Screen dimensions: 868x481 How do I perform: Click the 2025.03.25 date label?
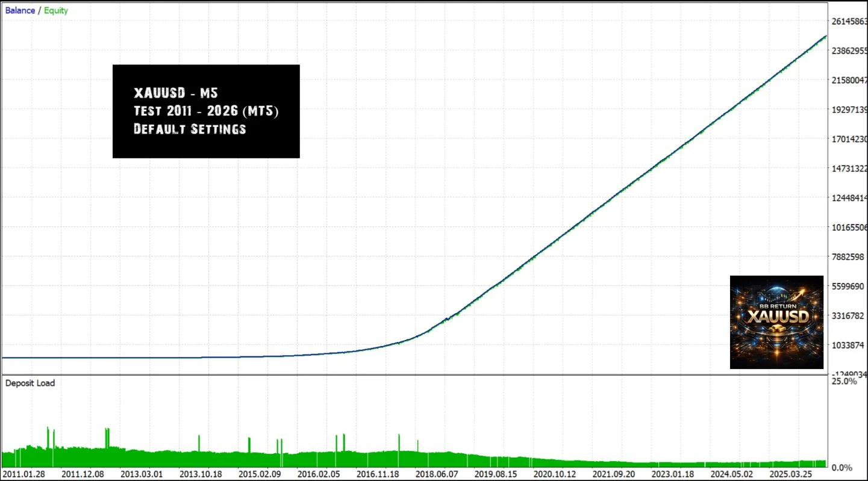click(790, 474)
